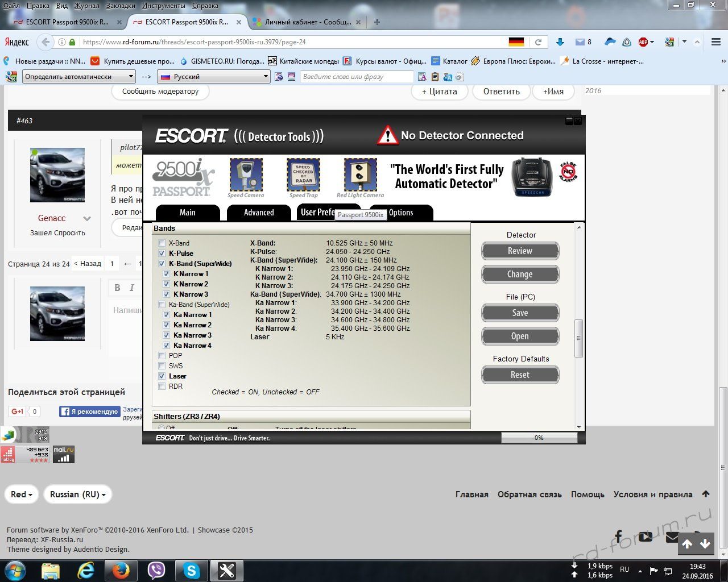Click the Review detector button
728x582 pixels.
point(520,251)
